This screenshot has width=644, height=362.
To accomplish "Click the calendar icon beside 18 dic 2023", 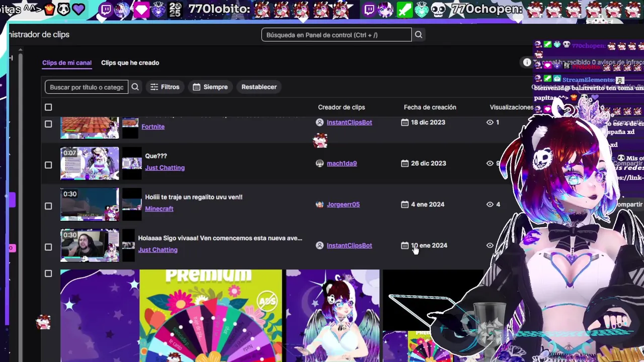I will [x=405, y=122].
